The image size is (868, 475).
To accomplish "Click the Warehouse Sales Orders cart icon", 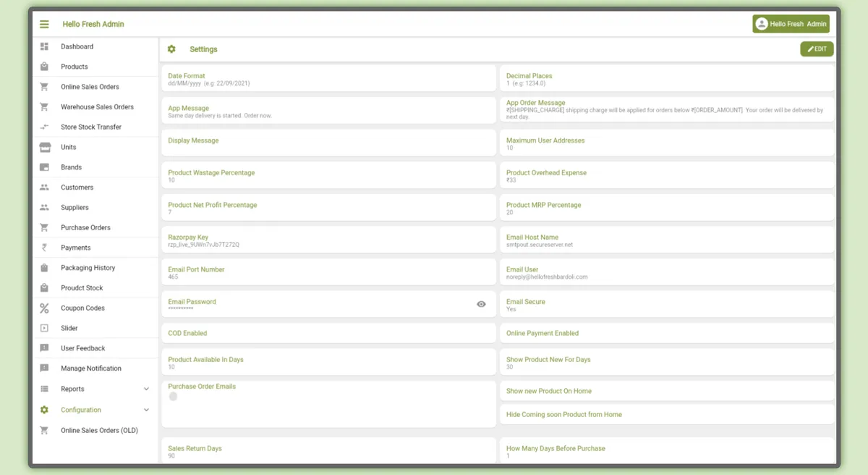I will tap(44, 107).
